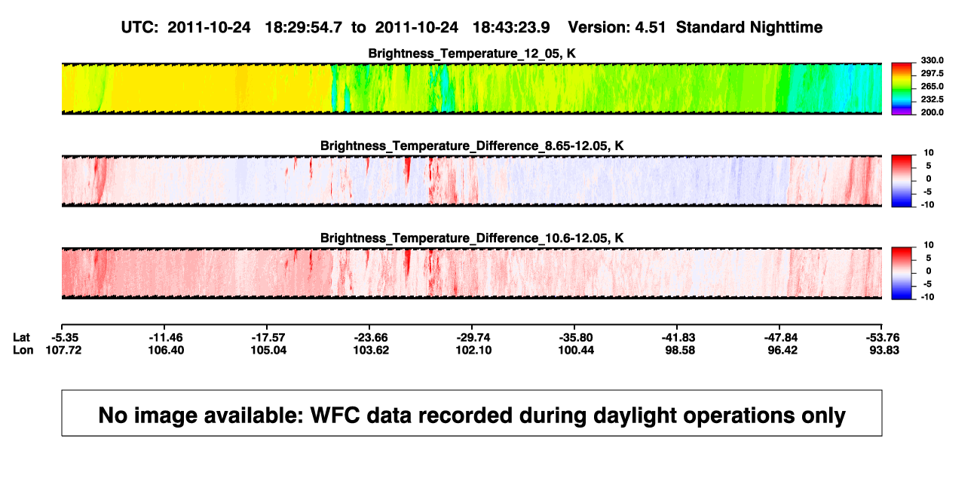Image resolution: width=980 pixels, height=503 pixels.
Task: Click the end time '18:43:23.9' in header
Action: tap(510, 27)
